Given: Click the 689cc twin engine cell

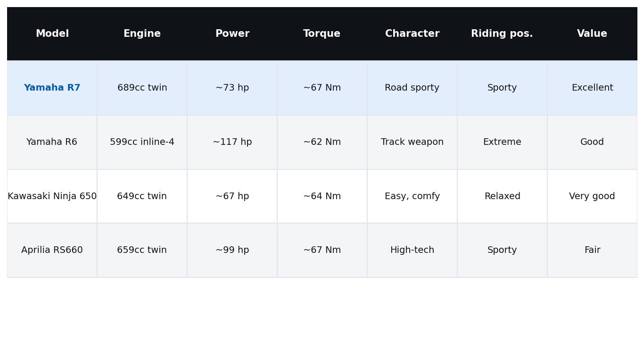Looking at the screenshot, I should pos(142,88).
